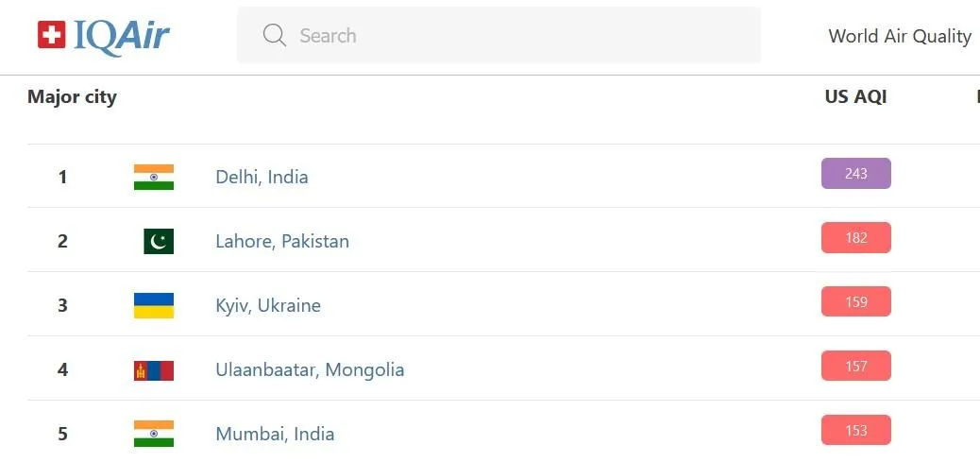The height and width of the screenshot is (462, 980).
Task: Click the Pakistan flag icon
Action: [159, 242]
